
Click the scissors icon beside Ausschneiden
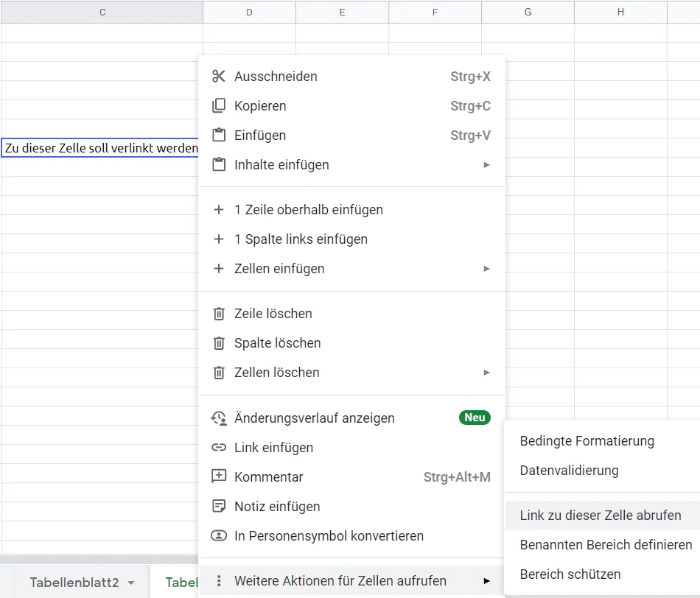click(218, 77)
